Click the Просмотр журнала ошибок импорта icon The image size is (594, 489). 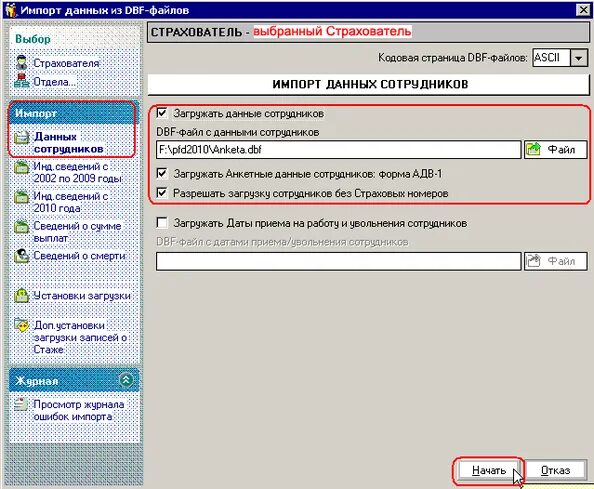(21, 404)
